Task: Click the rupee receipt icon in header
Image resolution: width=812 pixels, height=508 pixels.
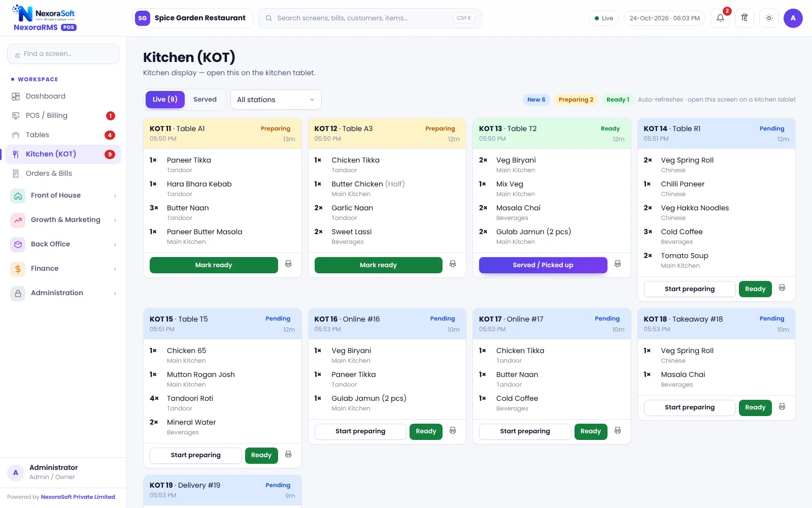Action: pyautogui.click(x=745, y=18)
